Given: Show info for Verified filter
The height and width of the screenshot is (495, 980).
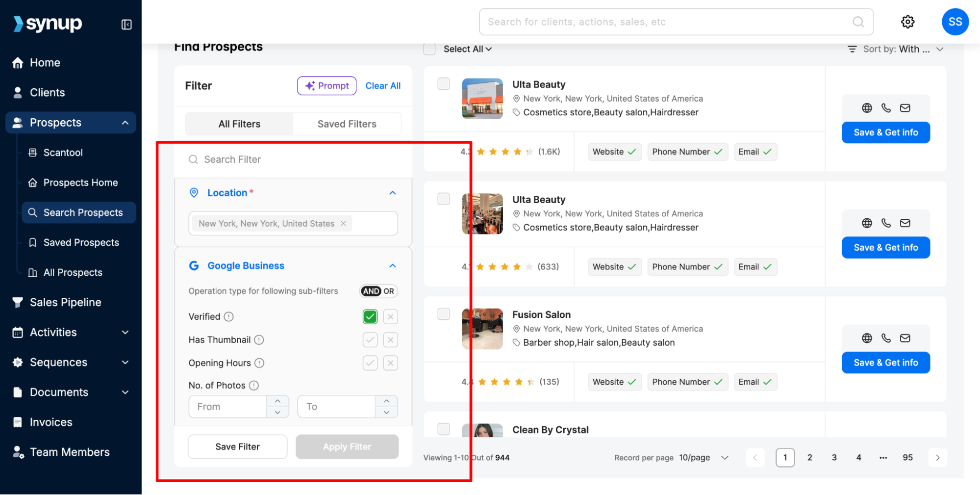Looking at the screenshot, I should pyautogui.click(x=229, y=316).
